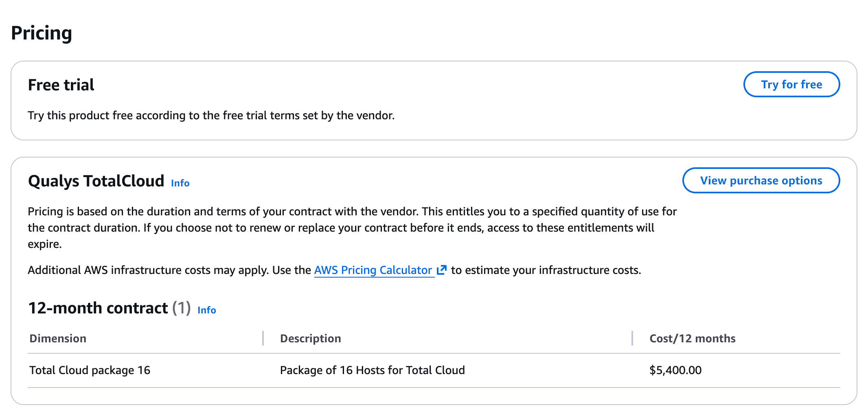Open the Info link beside 12-month contract
This screenshot has height=416, width=868.
(x=206, y=310)
